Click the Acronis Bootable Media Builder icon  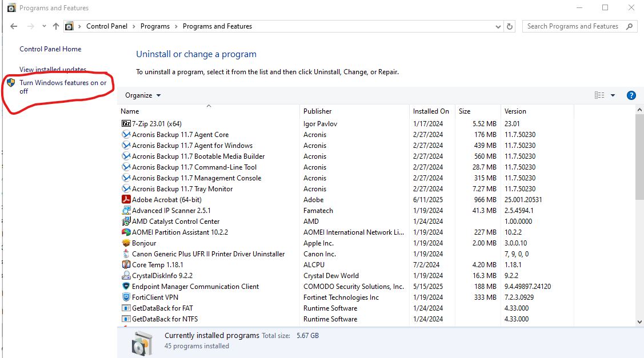126,156
